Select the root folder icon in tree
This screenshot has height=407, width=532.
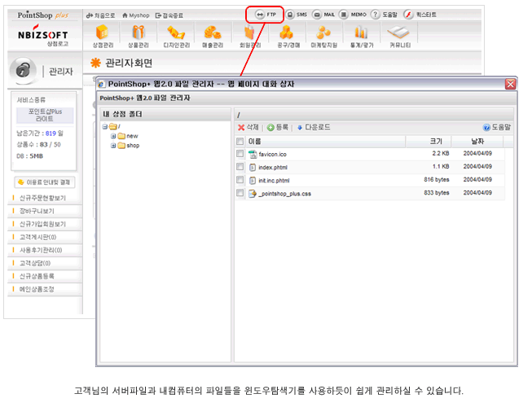pyautogui.click(x=112, y=126)
